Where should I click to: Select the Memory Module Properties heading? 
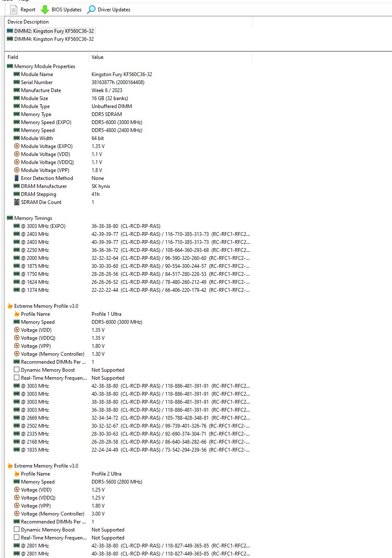[45, 66]
